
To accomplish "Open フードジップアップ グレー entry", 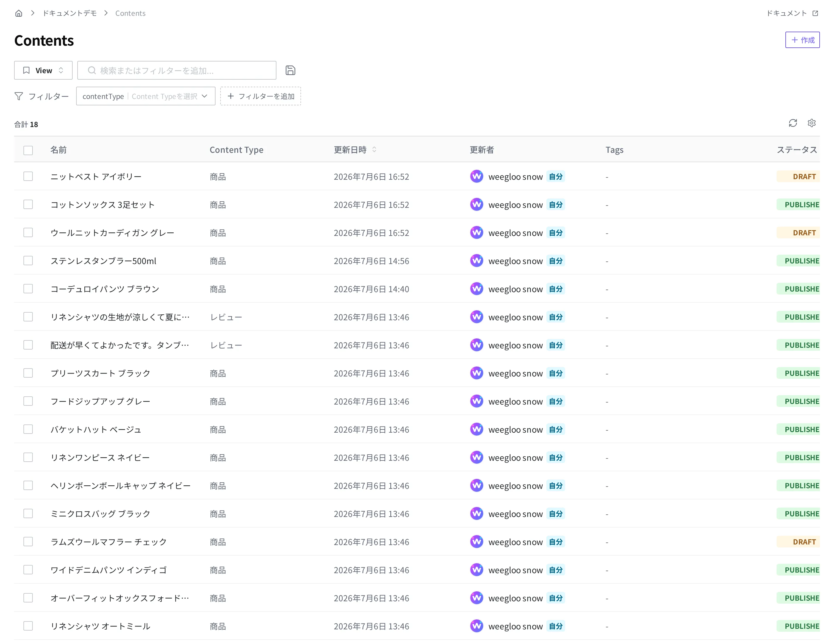I will [100, 401].
